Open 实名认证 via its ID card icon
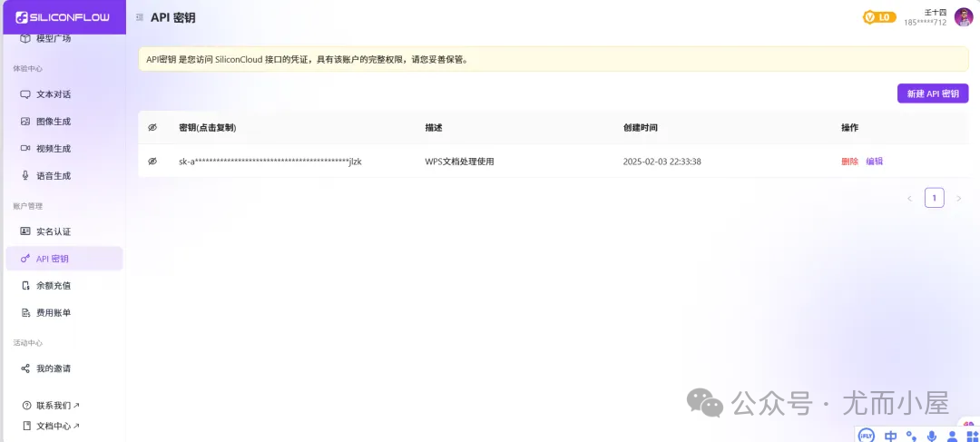This screenshot has width=980, height=442. pyautogui.click(x=25, y=231)
